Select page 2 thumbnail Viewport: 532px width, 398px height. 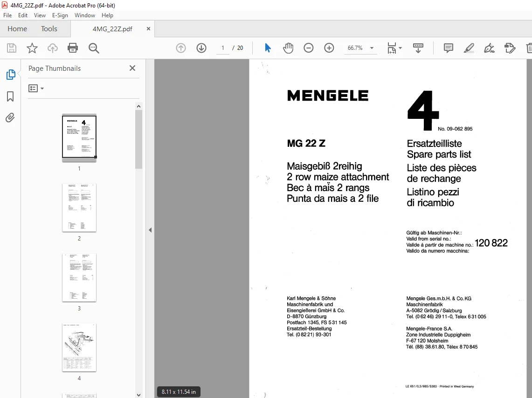click(x=79, y=208)
